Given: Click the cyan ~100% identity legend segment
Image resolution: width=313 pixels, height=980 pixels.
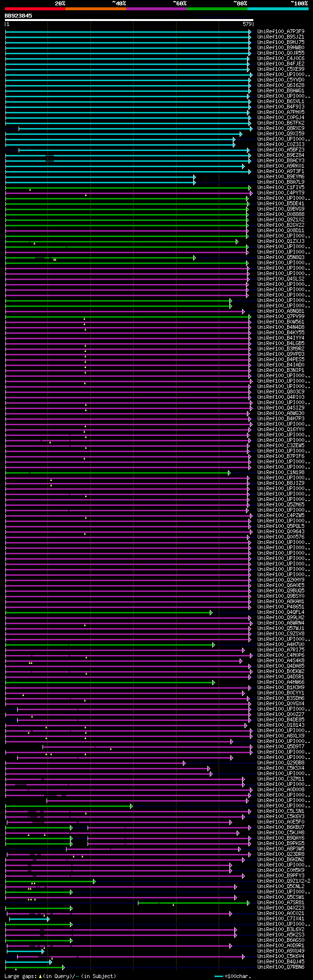Looking at the screenshot, I should tap(278, 9).
